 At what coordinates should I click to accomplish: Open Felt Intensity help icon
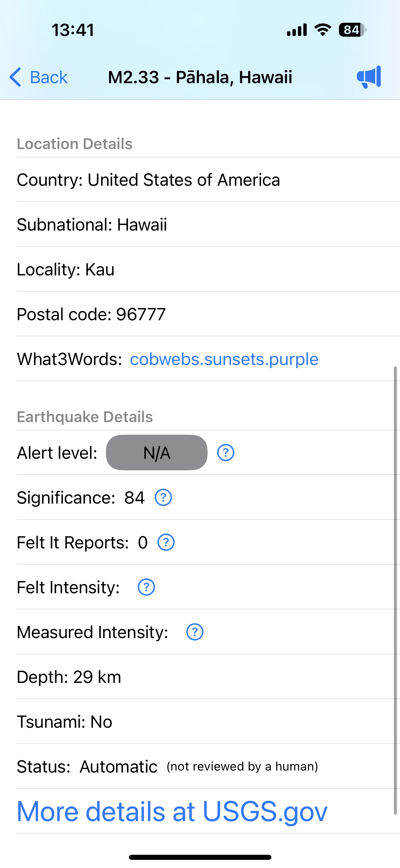[x=146, y=587]
